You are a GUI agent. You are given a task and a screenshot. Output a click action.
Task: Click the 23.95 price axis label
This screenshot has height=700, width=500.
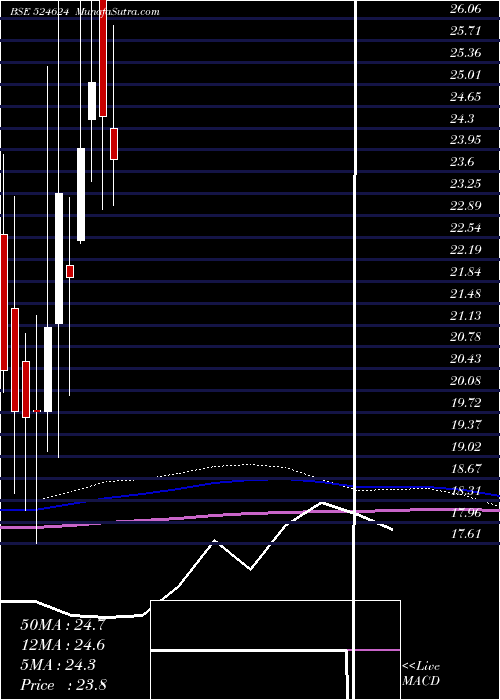point(466,140)
